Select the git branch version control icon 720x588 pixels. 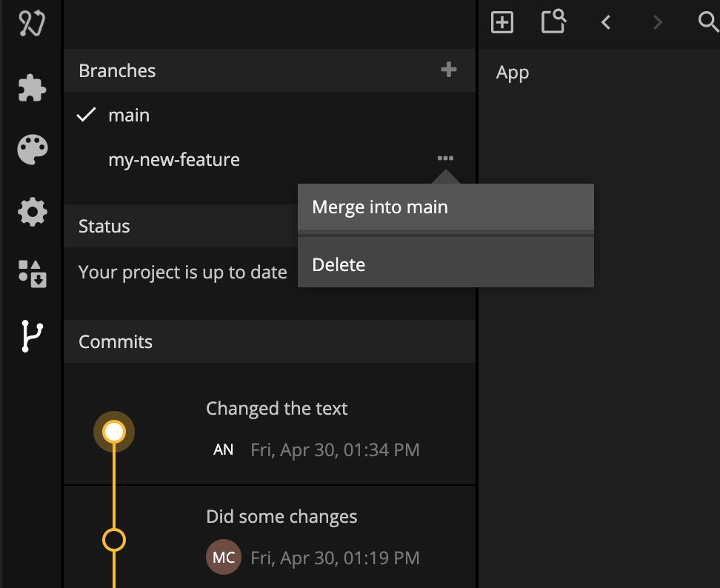point(32,336)
